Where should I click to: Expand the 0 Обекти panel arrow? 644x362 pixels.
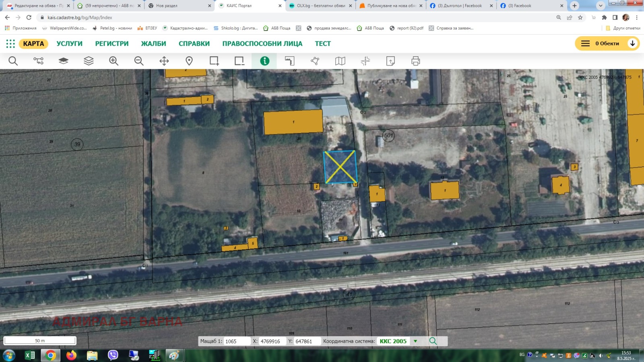click(x=633, y=43)
